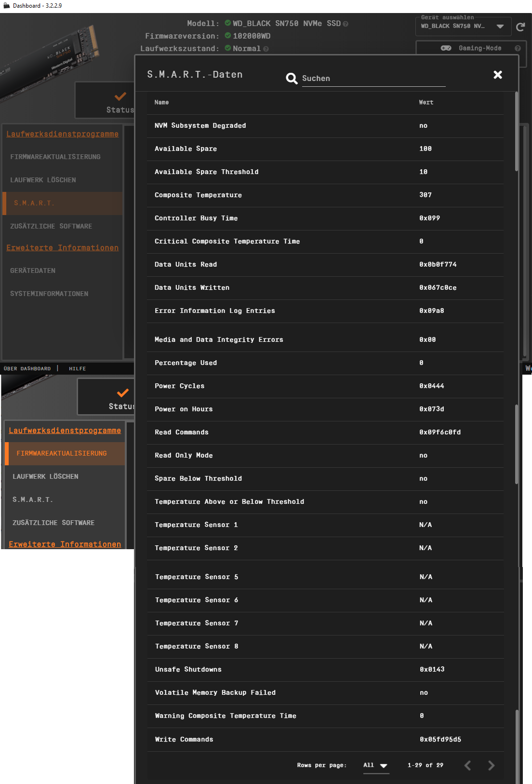Image resolution: width=532 pixels, height=784 pixels.
Task: Sort by the Name column header
Action: coord(161,102)
